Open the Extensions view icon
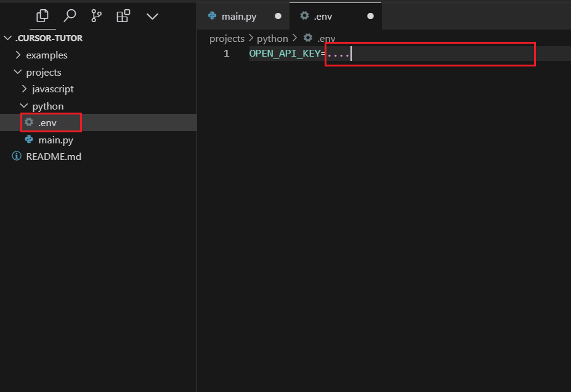571x392 pixels. pyautogui.click(x=123, y=16)
